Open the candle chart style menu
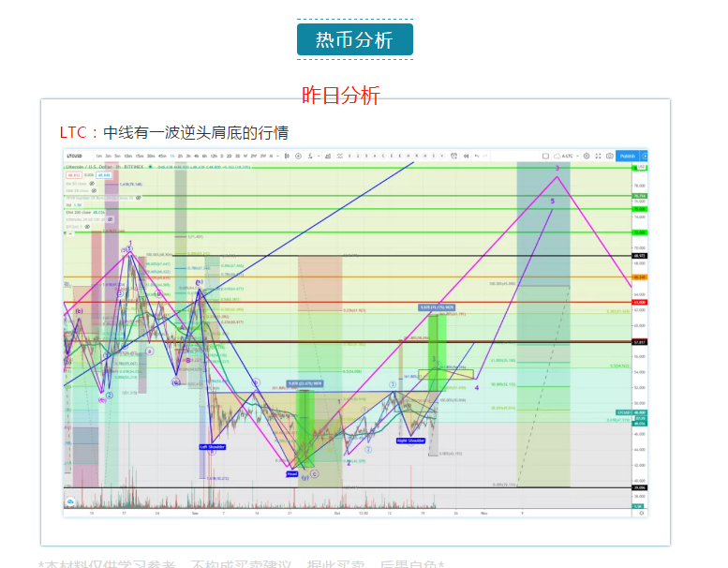 [x=287, y=156]
